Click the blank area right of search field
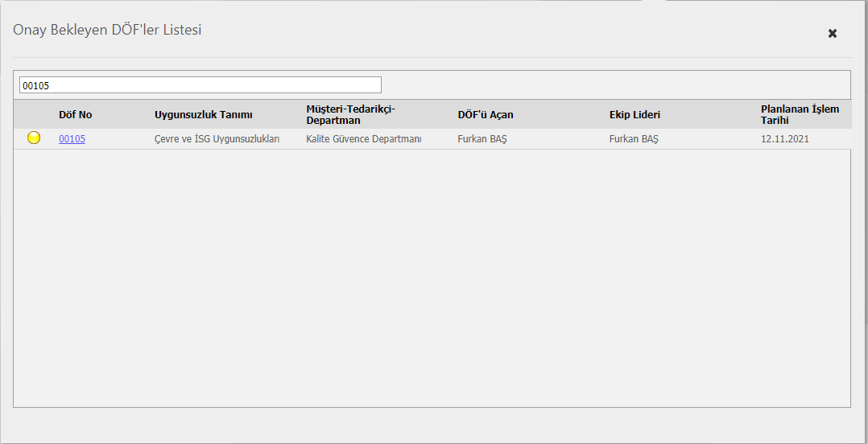 point(612,85)
